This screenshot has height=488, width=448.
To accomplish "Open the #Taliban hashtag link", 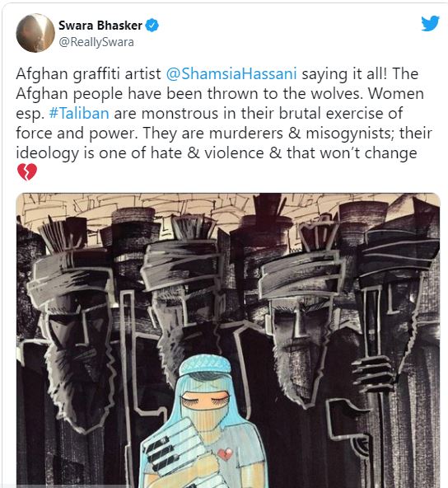I will (79, 113).
